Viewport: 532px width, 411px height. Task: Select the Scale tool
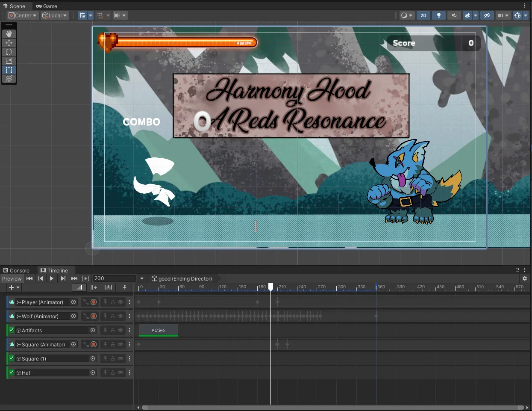pos(9,61)
